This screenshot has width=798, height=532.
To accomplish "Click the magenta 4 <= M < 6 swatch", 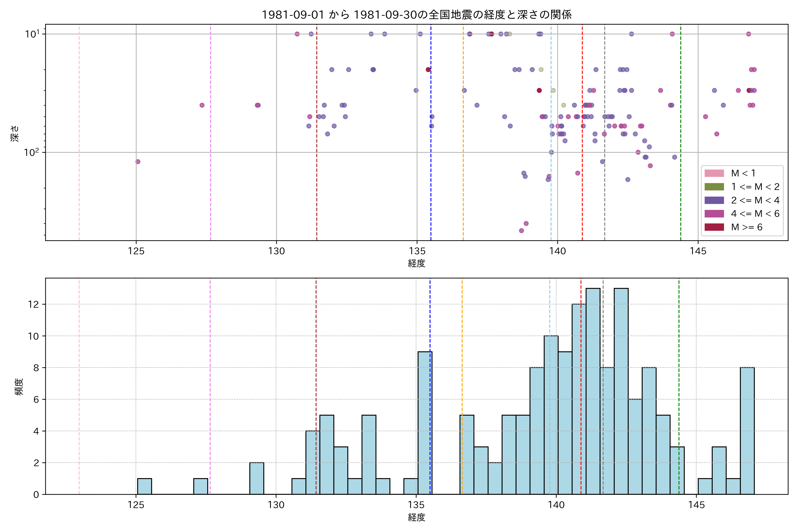I will pos(714,214).
